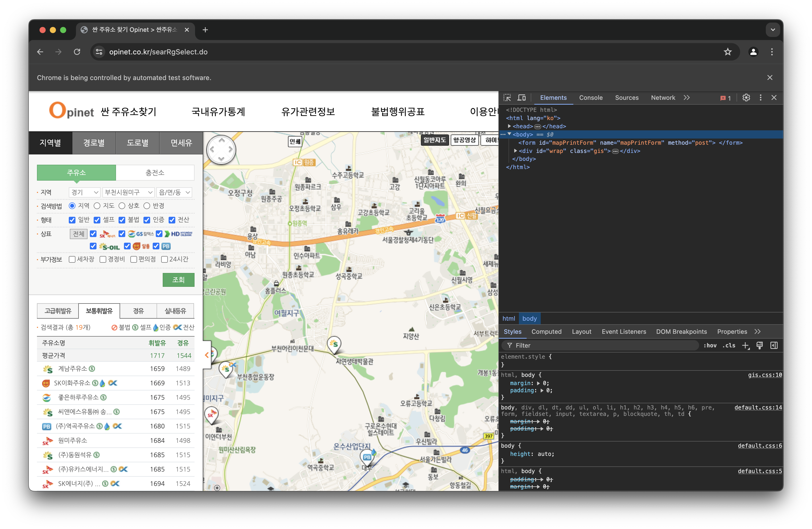Open DevTools settings gear icon
The height and width of the screenshot is (529, 812).
point(746,98)
